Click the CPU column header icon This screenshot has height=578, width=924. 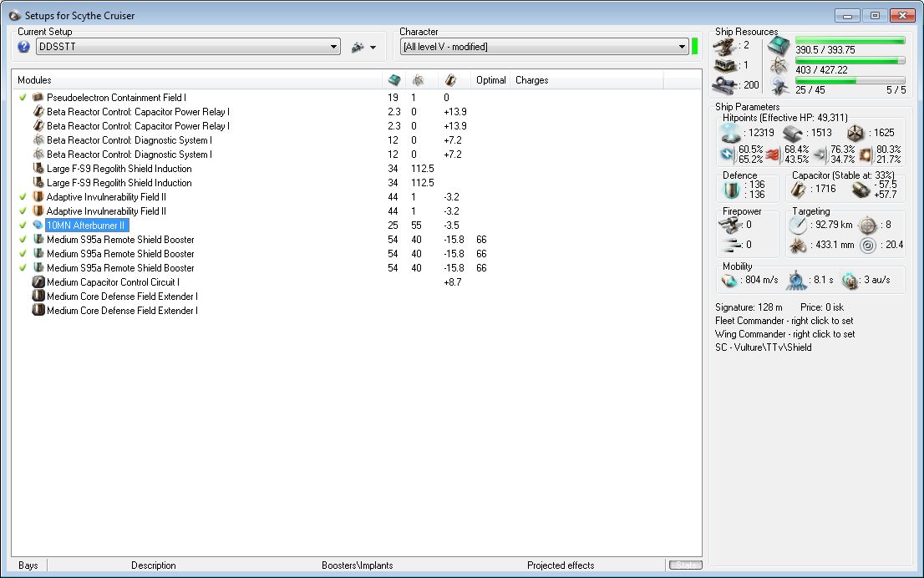pos(394,79)
